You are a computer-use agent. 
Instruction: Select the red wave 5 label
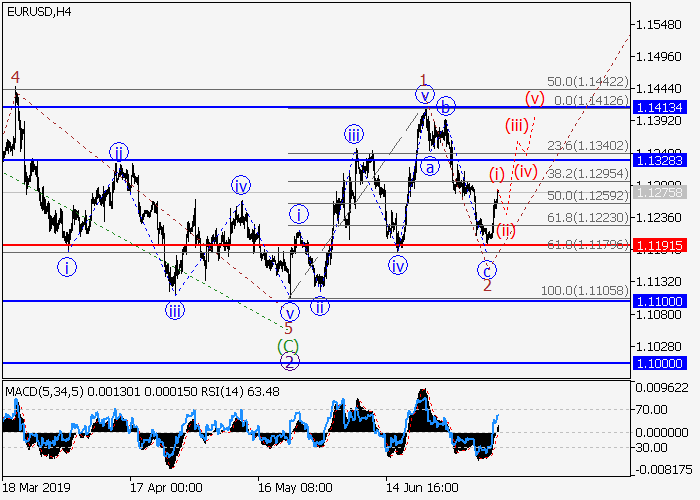[288, 328]
